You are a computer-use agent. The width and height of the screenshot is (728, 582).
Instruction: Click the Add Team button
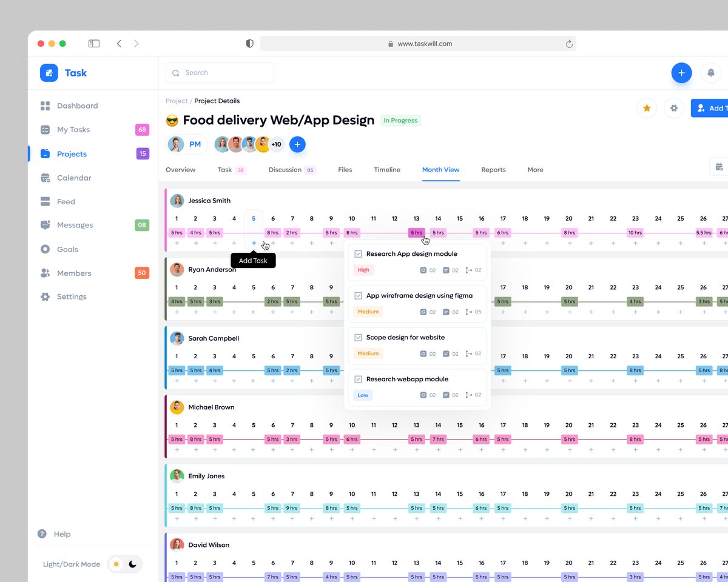pyautogui.click(x=709, y=108)
